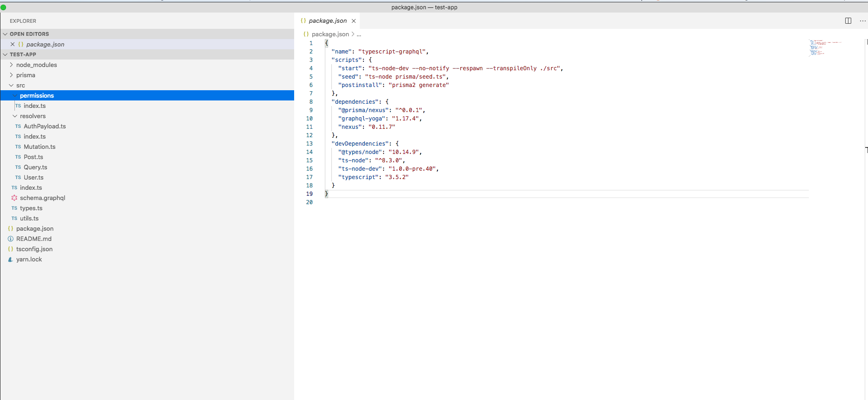Click line number 13 in the gutter
This screenshot has height=400, width=868.
click(310, 144)
